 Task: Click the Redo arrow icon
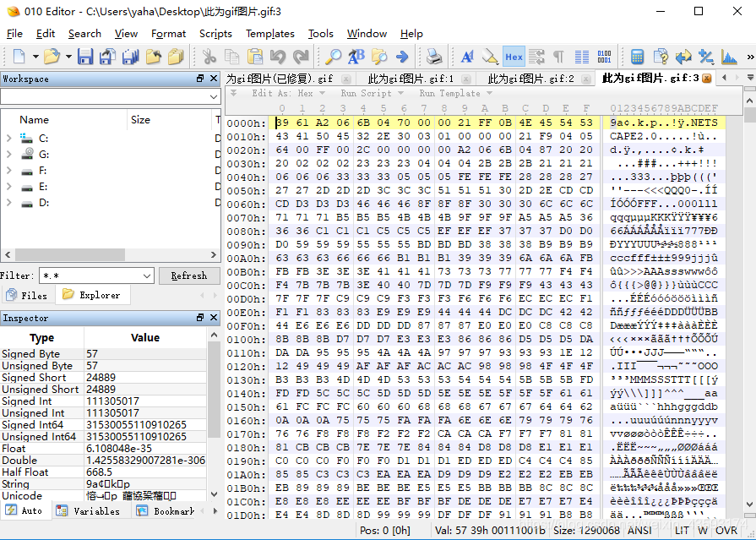(301, 57)
